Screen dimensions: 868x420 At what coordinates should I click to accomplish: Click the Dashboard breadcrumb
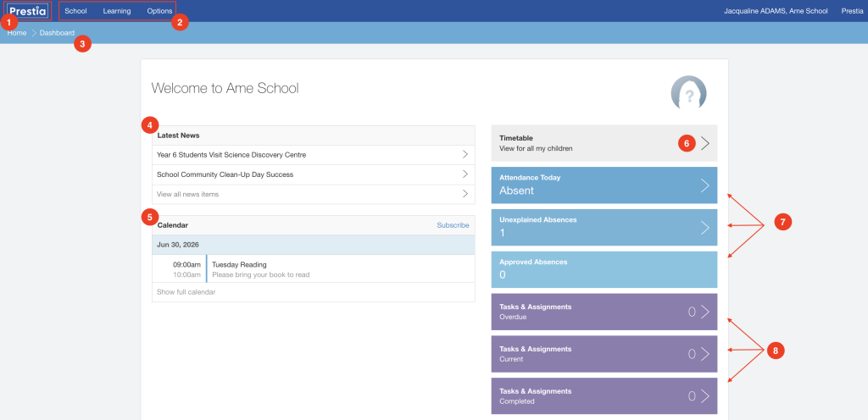57,33
